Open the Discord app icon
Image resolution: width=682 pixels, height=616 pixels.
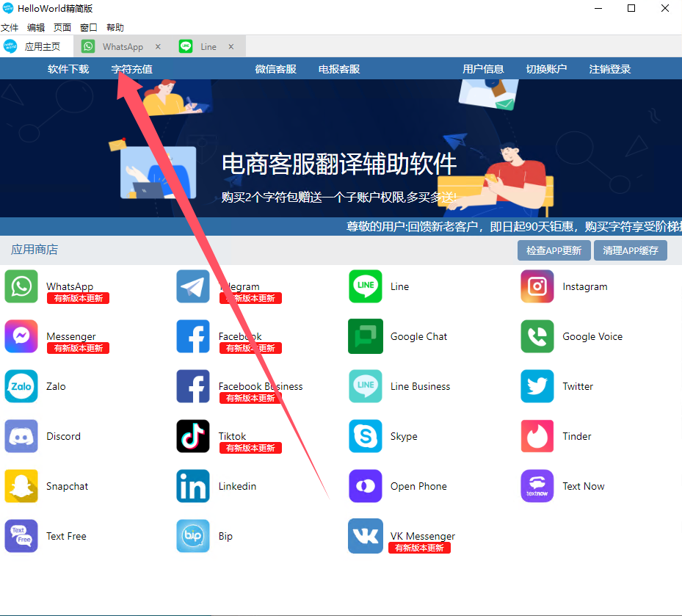(x=21, y=436)
